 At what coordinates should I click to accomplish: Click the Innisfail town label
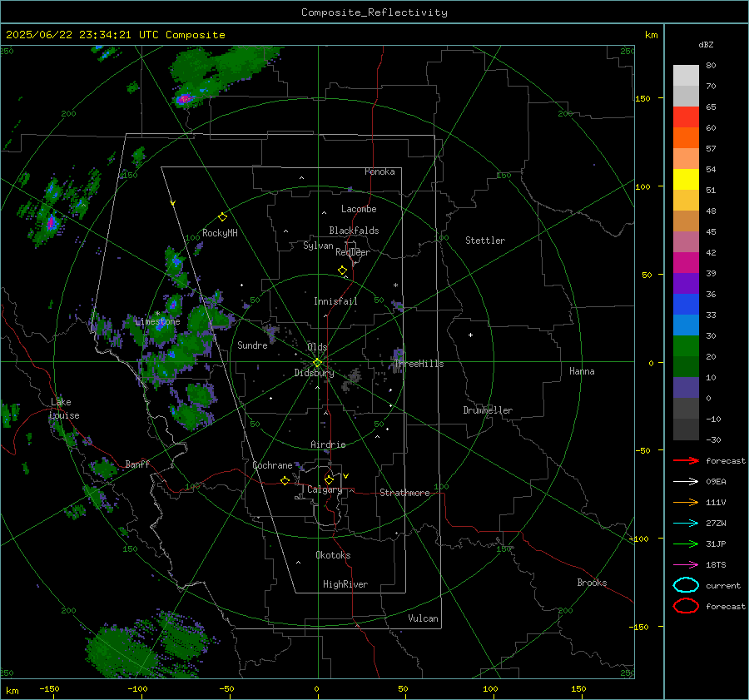(x=335, y=301)
